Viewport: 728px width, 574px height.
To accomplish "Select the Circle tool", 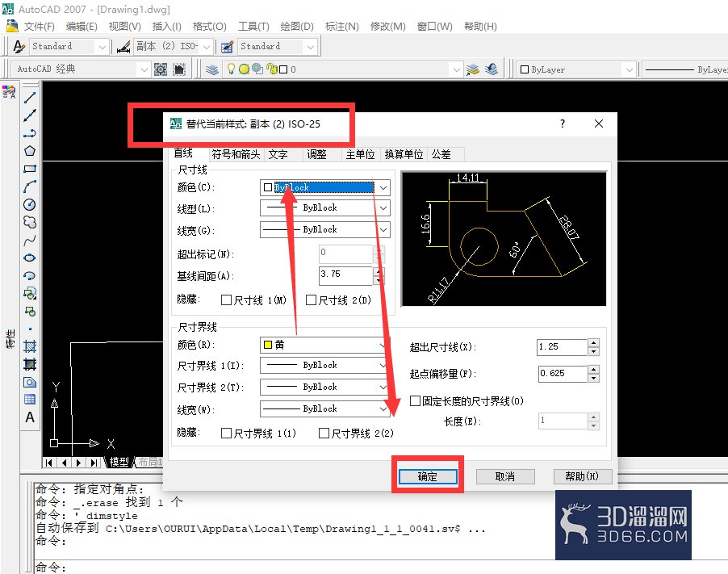I will (x=30, y=204).
